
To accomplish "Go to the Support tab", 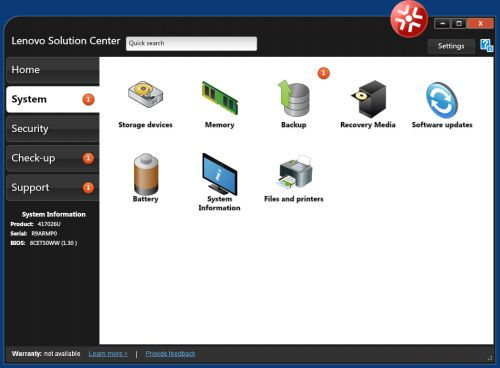I will [x=53, y=187].
